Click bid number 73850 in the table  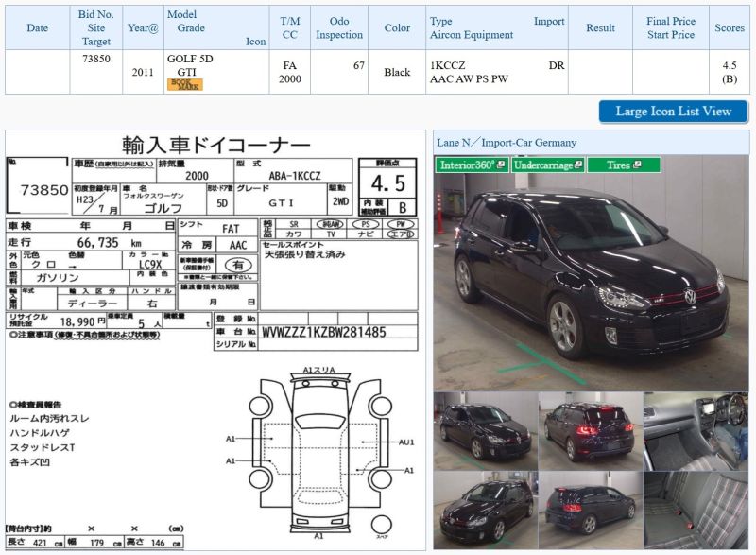click(96, 59)
